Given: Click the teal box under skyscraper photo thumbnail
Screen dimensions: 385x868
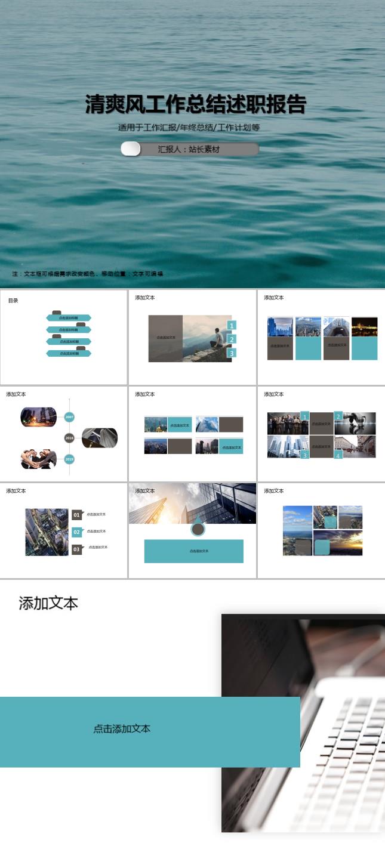Looking at the screenshot, I should tap(194, 551).
